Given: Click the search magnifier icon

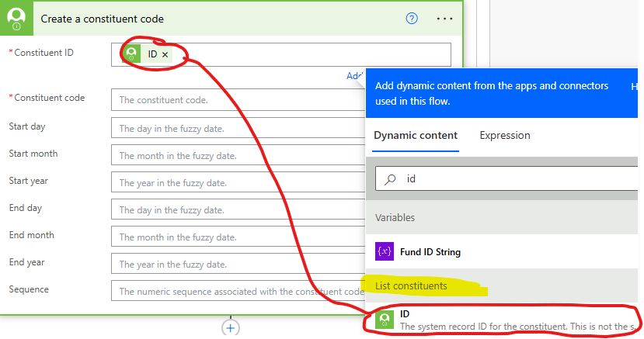Looking at the screenshot, I should 390,179.
